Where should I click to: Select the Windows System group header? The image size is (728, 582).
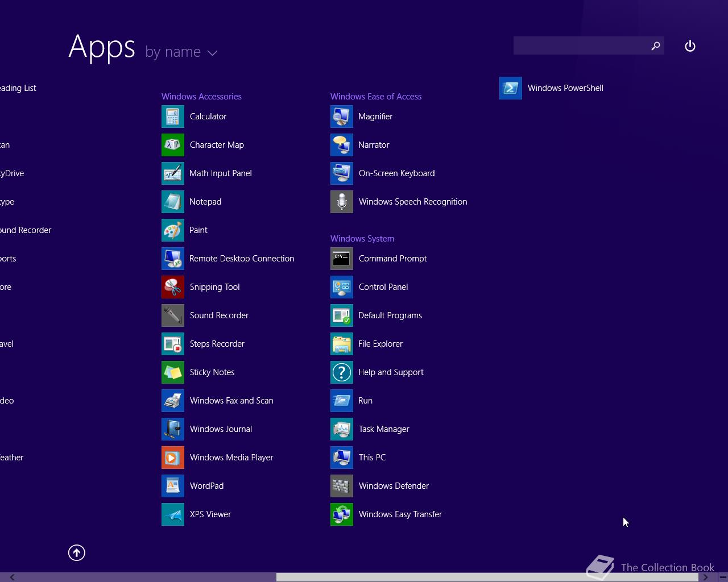[362, 239]
